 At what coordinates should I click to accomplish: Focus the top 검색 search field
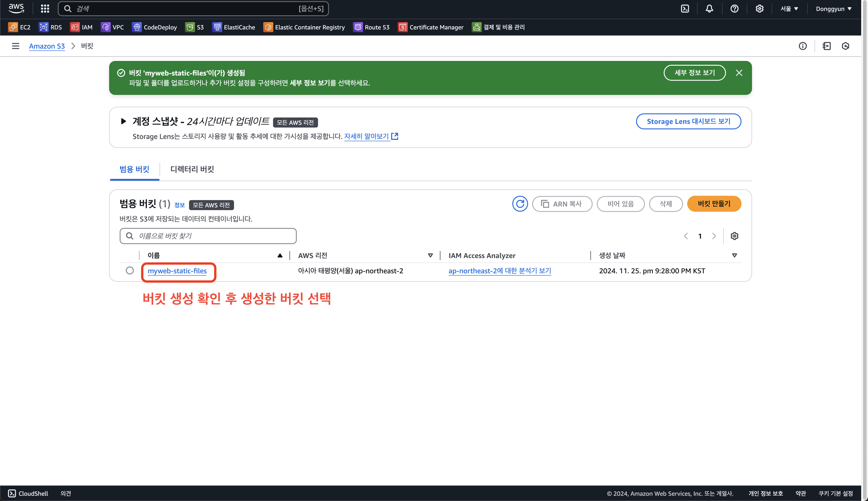[x=193, y=9]
